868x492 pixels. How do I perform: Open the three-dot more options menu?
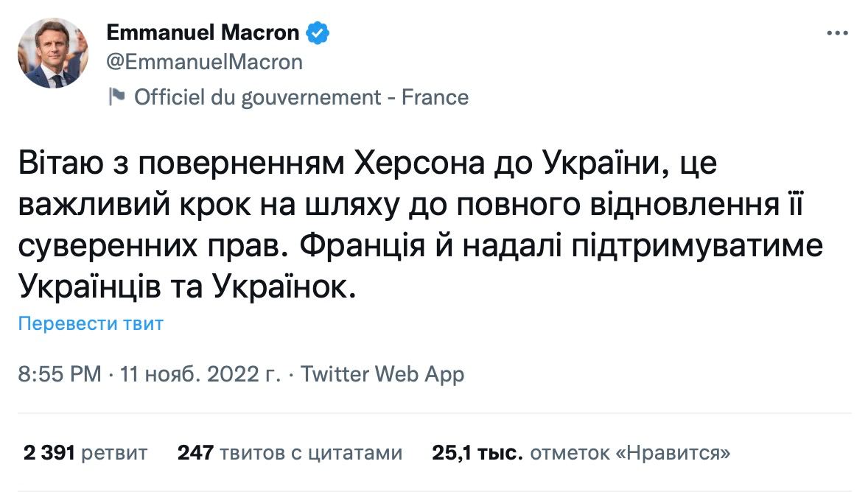point(838,33)
